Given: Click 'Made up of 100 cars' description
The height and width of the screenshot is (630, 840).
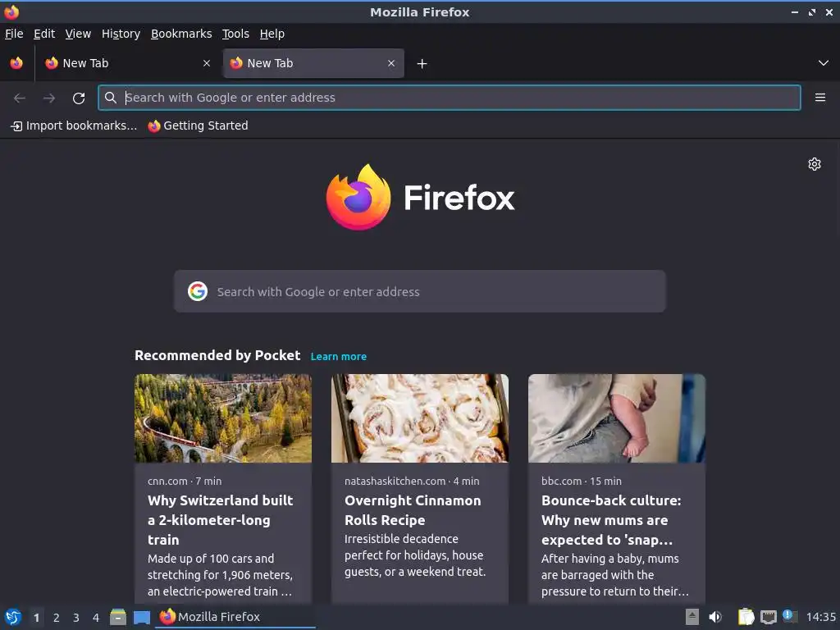Looking at the screenshot, I should (220, 575).
